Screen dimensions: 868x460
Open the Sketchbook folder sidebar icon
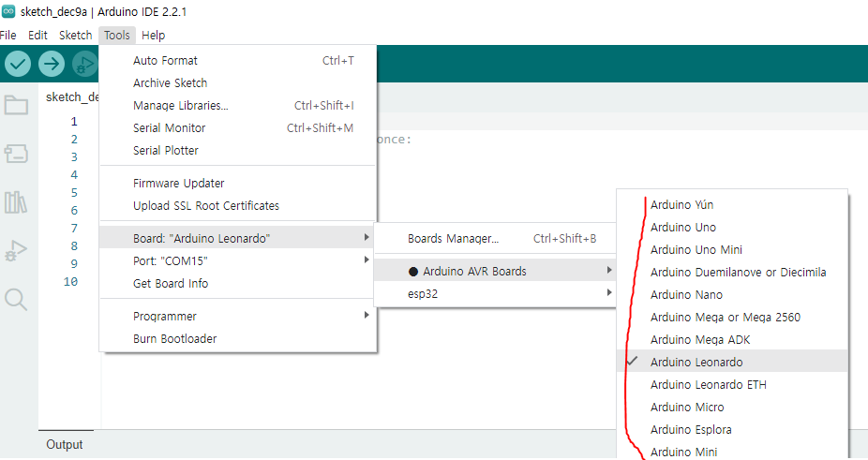[16, 105]
